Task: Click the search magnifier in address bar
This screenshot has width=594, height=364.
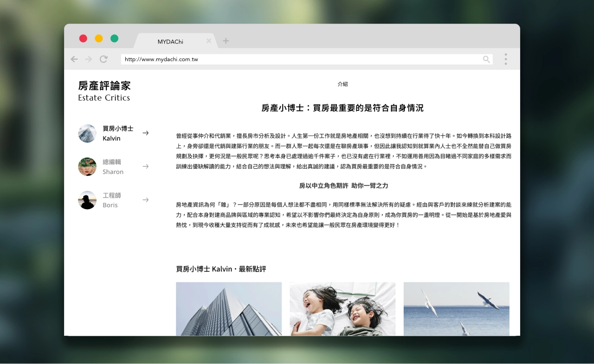Action: (486, 59)
